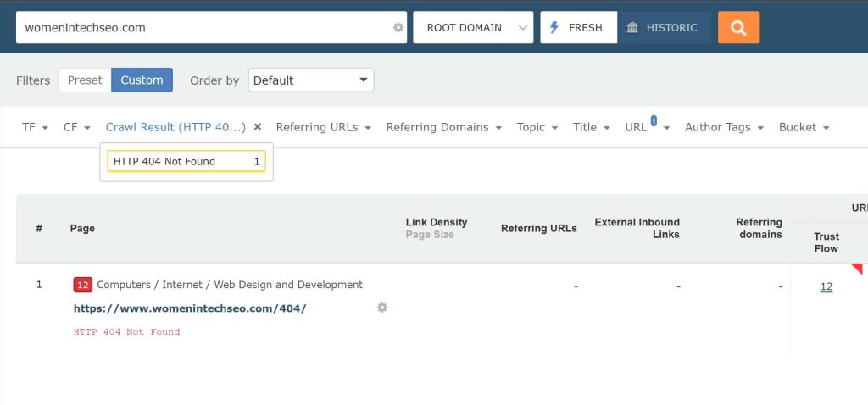
Task: Click the Trust Flow value 12 link
Action: (826, 286)
